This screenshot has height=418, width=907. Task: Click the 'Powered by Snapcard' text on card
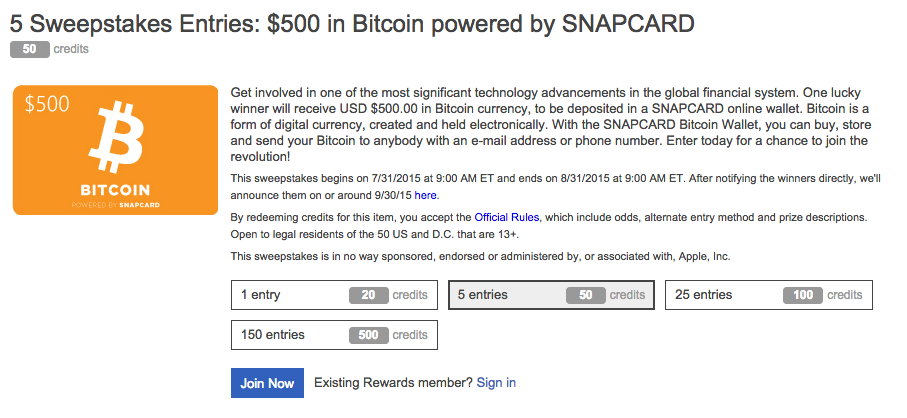115,205
